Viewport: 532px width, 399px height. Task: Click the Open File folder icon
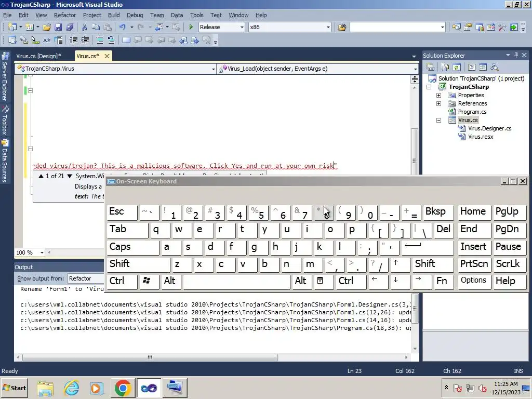tap(47, 27)
